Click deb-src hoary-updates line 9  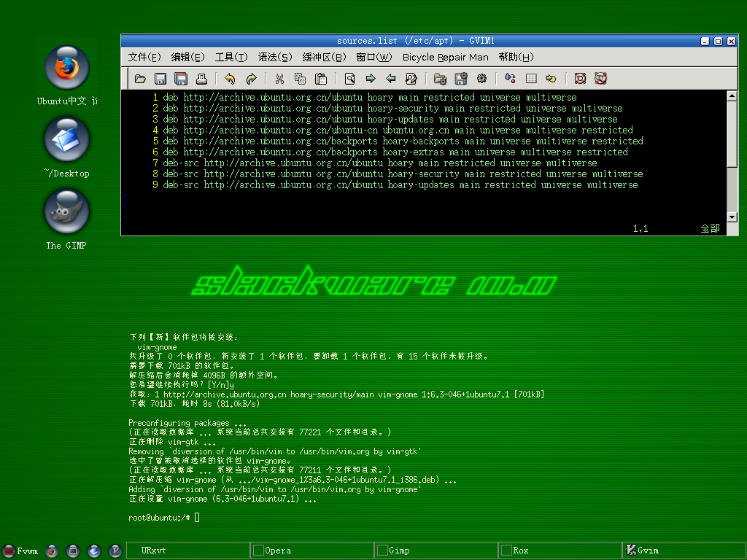pyautogui.click(x=400, y=185)
